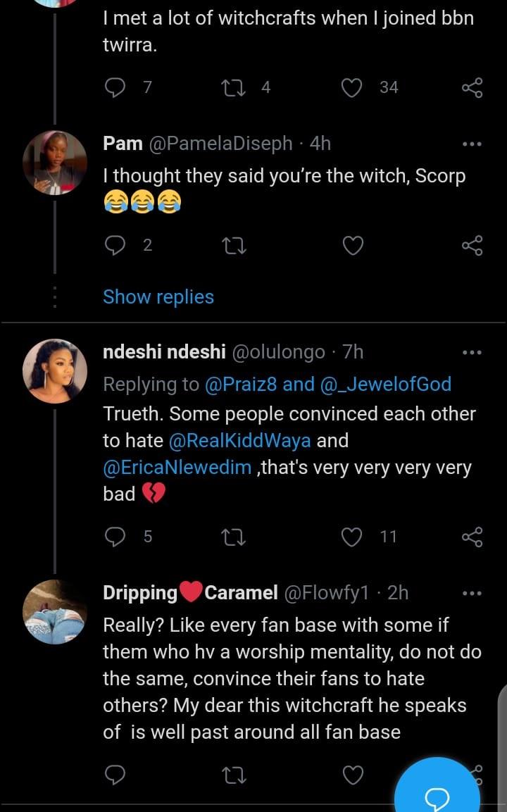Like the top tweet with 34 likes
This screenshot has width=507, height=812.
pos(352,87)
